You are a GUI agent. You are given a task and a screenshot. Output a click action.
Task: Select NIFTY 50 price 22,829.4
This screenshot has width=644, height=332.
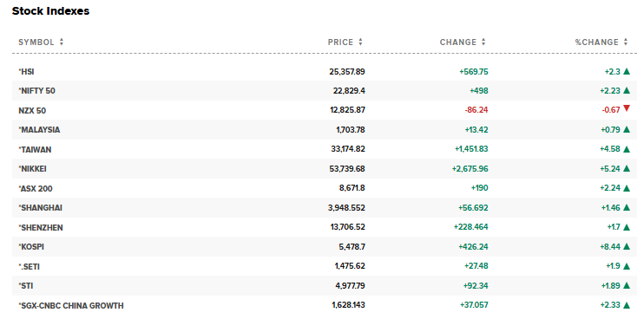349,91
